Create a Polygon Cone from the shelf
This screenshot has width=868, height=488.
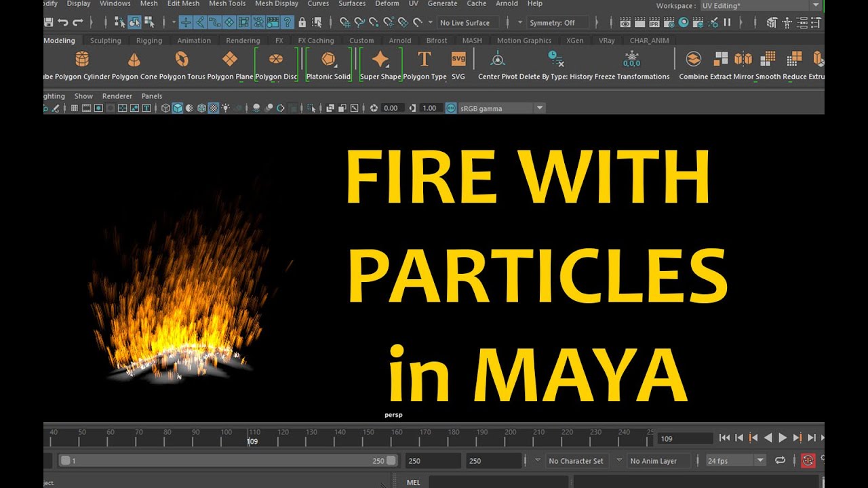tap(135, 59)
